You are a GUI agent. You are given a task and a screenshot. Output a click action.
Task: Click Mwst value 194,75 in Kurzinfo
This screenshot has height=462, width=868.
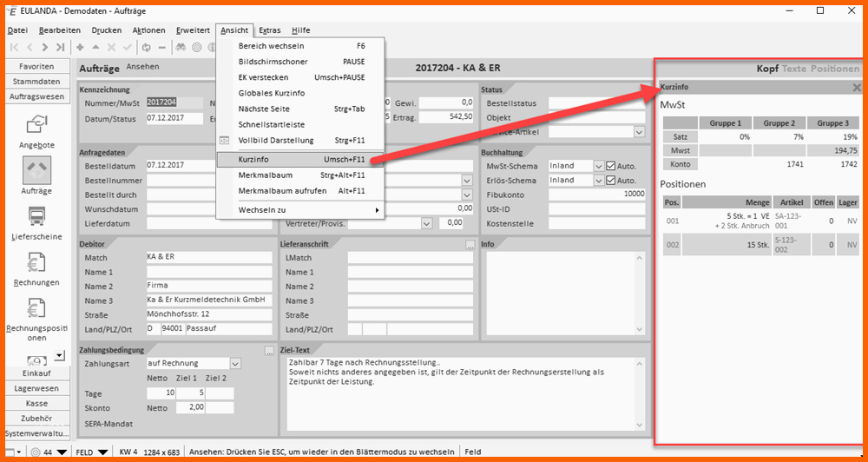(x=833, y=150)
